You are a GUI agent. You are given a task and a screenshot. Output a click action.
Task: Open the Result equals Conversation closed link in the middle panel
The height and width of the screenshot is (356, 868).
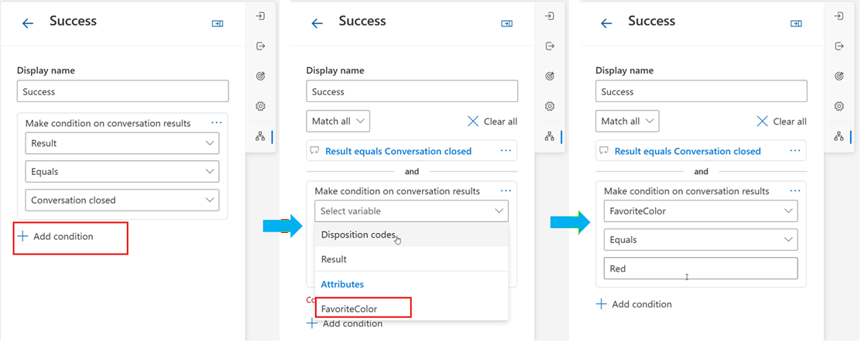398,151
